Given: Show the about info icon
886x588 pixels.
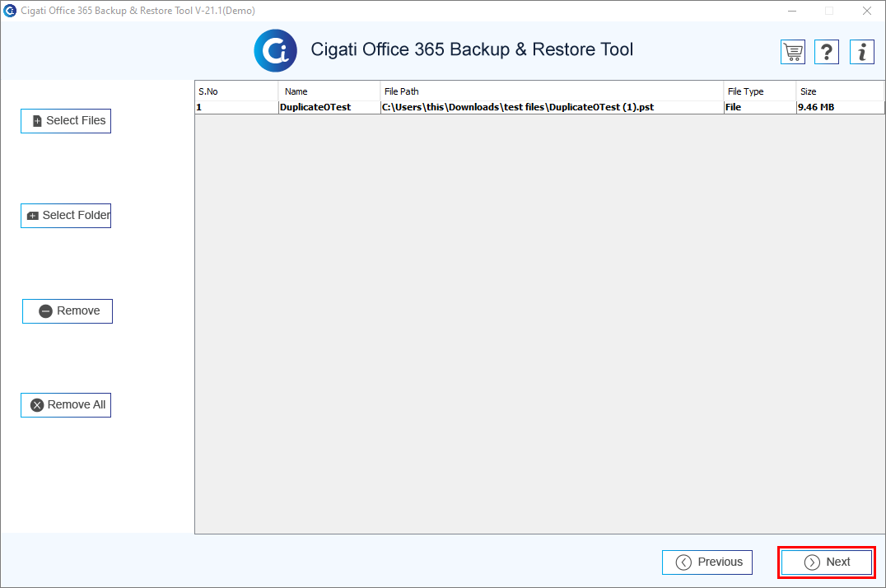Looking at the screenshot, I should 861,52.
